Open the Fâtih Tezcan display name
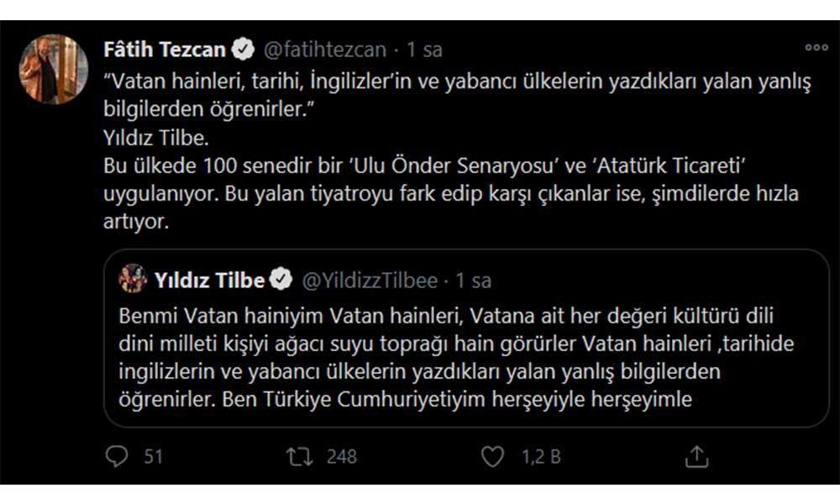840x504 pixels. (165, 50)
